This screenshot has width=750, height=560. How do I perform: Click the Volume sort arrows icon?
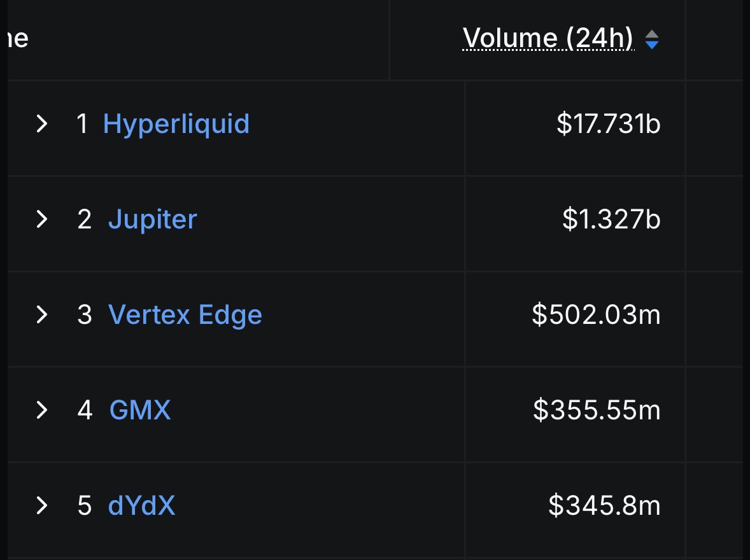(x=652, y=39)
